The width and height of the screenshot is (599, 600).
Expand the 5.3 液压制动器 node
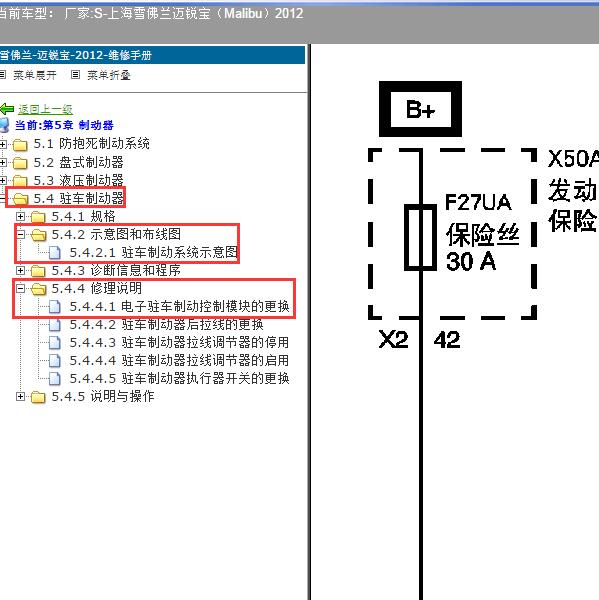point(3,180)
